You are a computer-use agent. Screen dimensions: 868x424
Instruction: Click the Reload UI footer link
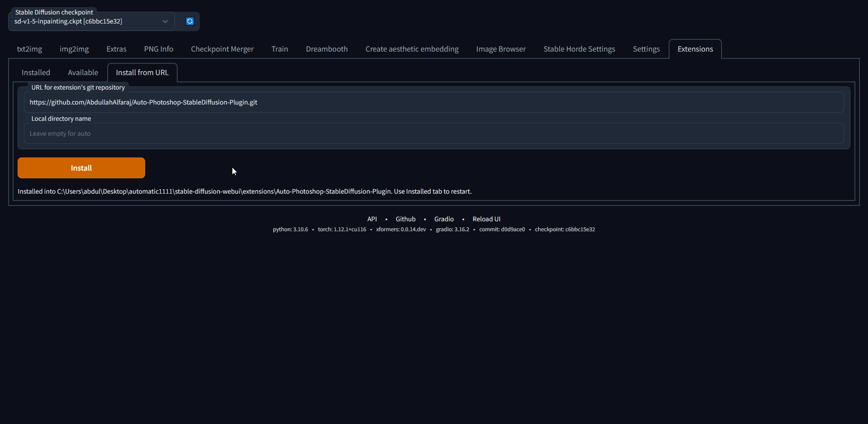(x=486, y=219)
